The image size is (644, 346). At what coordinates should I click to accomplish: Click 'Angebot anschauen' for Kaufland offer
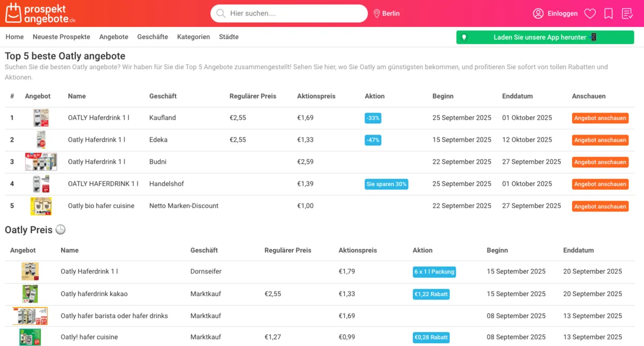(x=600, y=118)
